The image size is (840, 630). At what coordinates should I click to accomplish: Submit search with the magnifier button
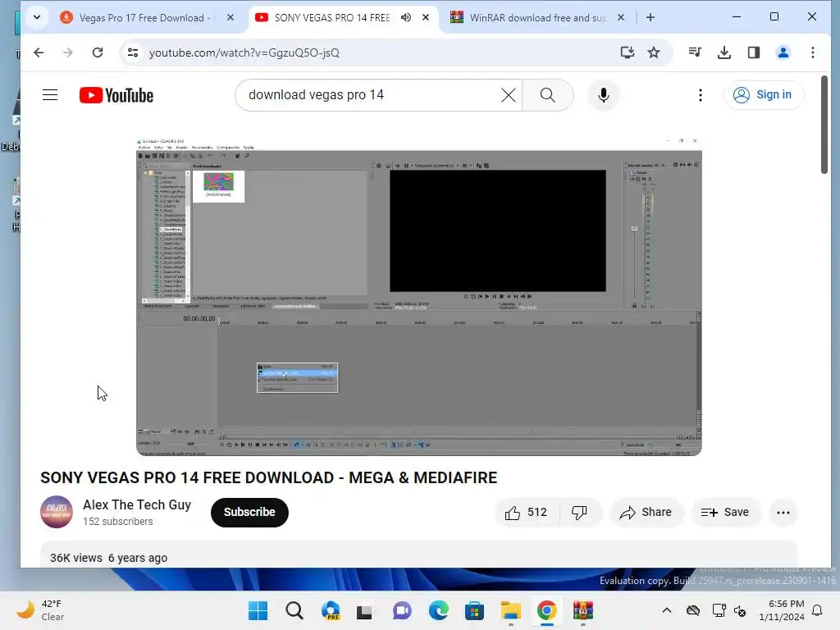tap(547, 95)
